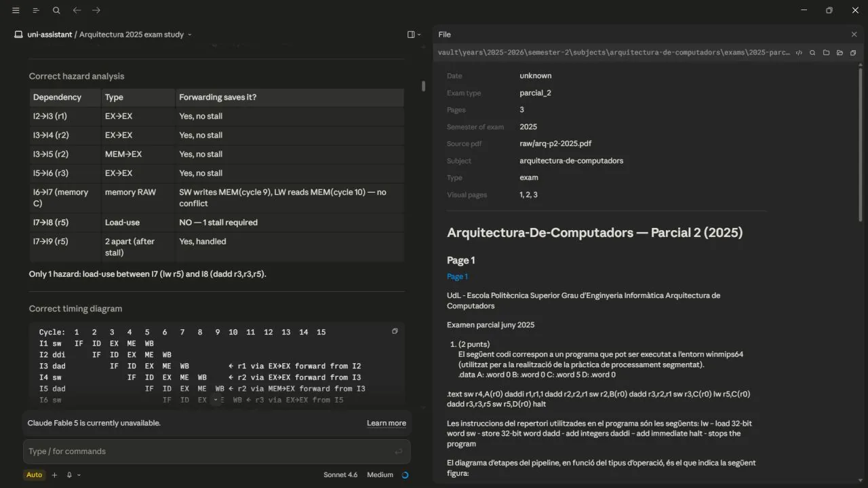
Task: Click the pop-out window icon in file toolbar
Action: pyautogui.click(x=853, y=52)
